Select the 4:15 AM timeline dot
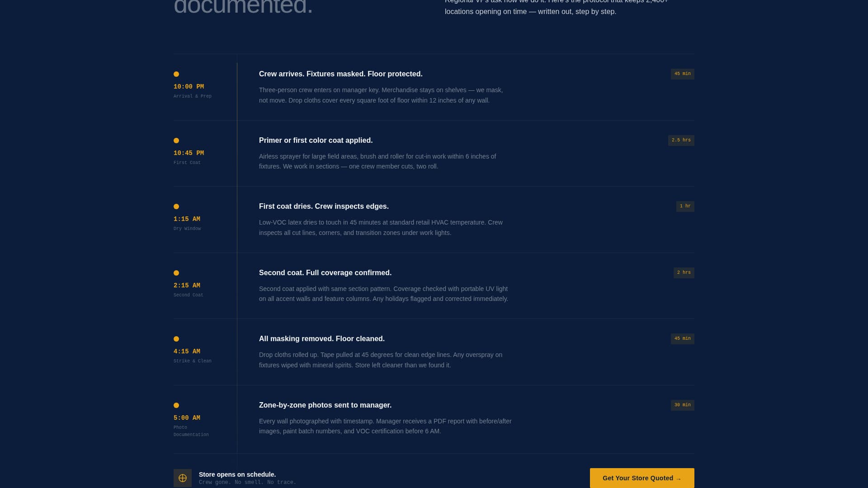Screen dimensions: 868x488 coord(176,339)
